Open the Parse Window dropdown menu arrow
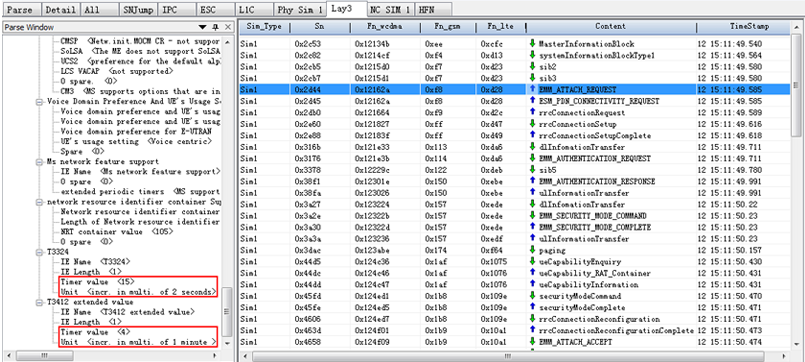Image resolution: width=805 pixels, height=362 pixels. (x=203, y=27)
